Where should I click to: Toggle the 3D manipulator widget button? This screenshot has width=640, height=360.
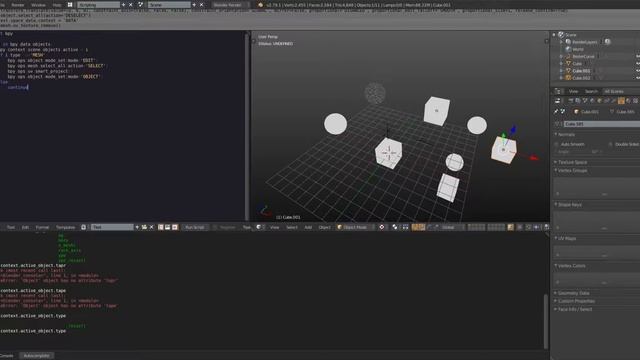click(415, 227)
